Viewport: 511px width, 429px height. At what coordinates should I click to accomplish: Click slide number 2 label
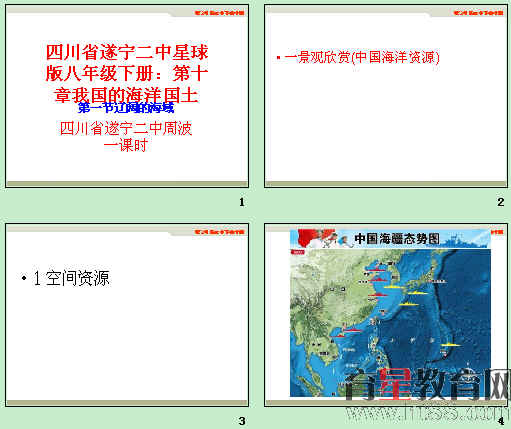click(x=501, y=202)
